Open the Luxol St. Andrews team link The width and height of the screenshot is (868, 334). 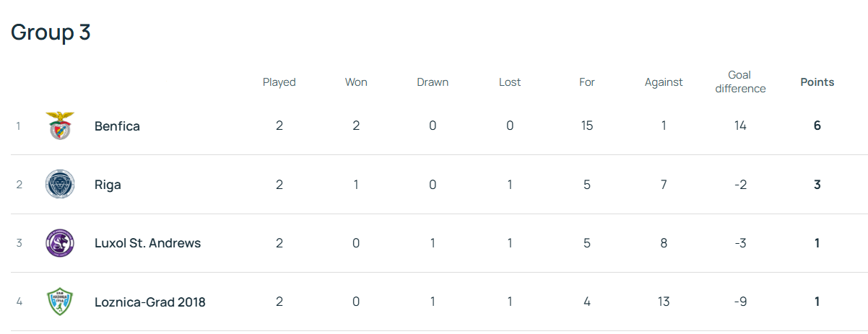tap(147, 243)
